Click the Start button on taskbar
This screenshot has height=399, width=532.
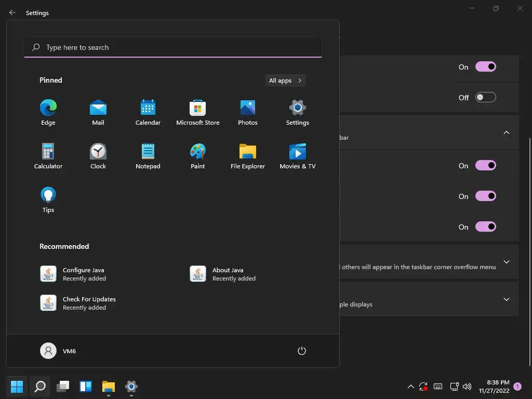(17, 386)
